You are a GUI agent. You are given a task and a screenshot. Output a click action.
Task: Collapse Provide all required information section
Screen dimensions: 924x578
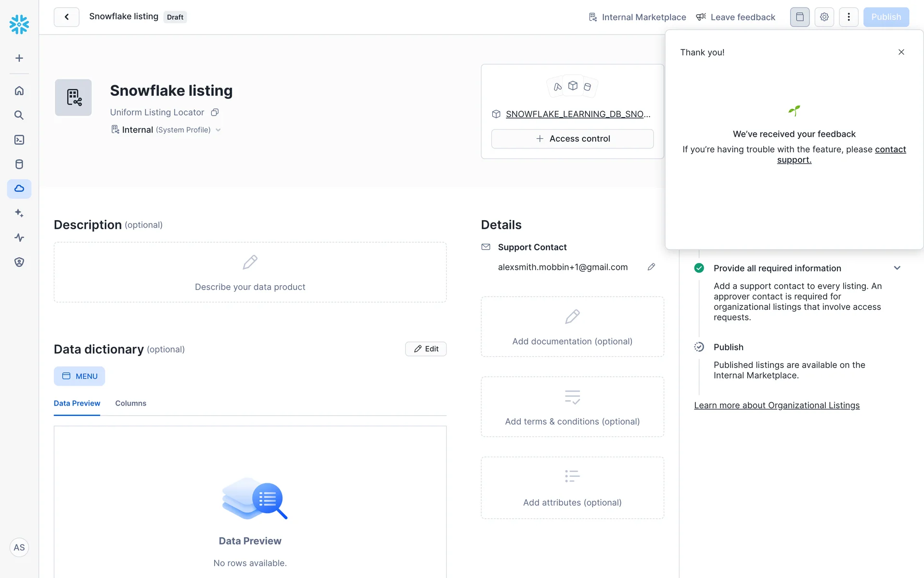pos(897,268)
